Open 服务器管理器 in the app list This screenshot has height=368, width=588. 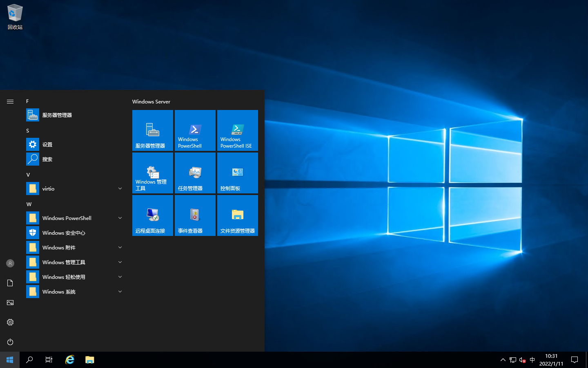pyautogui.click(x=75, y=115)
